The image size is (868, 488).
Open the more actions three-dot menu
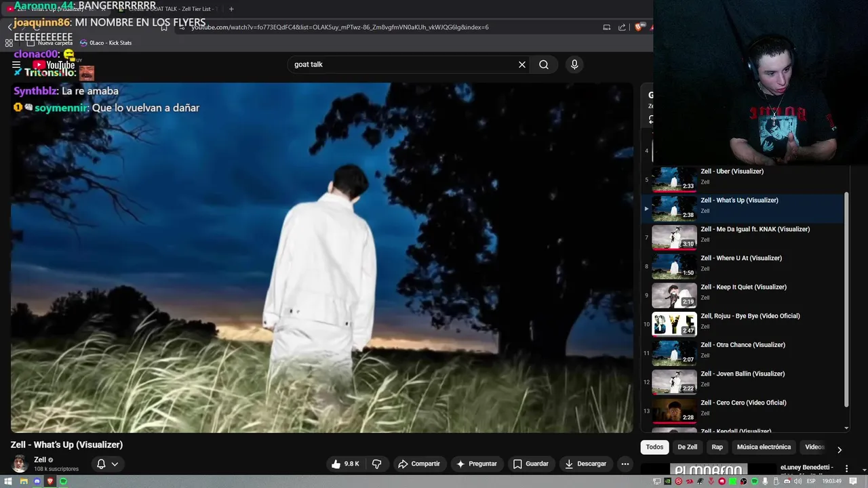point(625,464)
